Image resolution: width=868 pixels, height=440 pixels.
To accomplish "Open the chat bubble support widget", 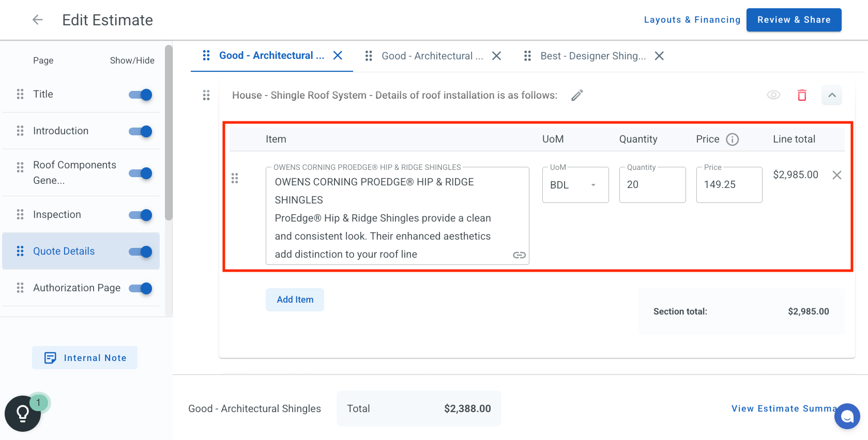I will click(x=847, y=416).
